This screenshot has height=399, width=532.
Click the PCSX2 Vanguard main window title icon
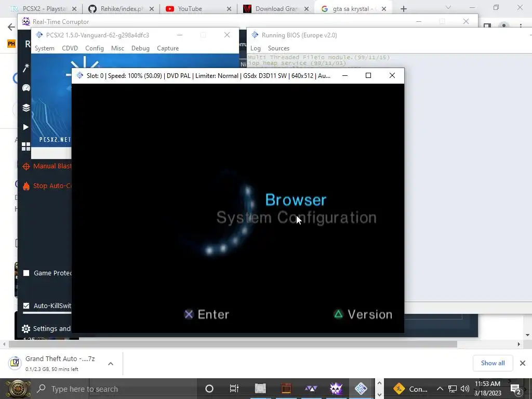point(39,35)
